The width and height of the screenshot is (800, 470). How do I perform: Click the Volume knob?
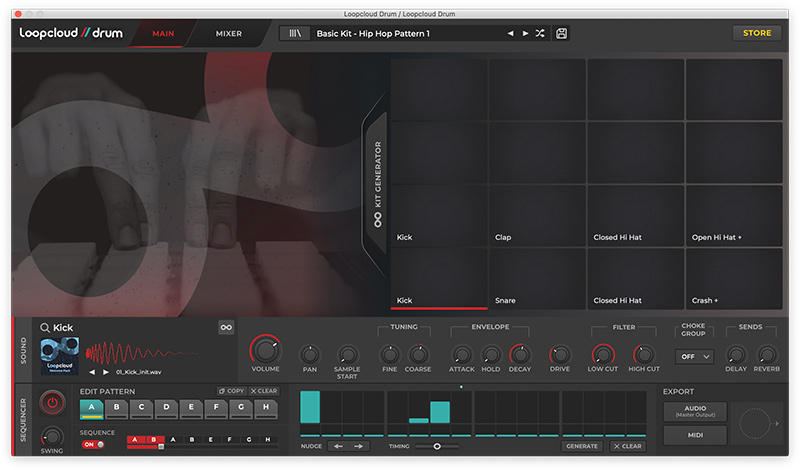[x=265, y=350]
